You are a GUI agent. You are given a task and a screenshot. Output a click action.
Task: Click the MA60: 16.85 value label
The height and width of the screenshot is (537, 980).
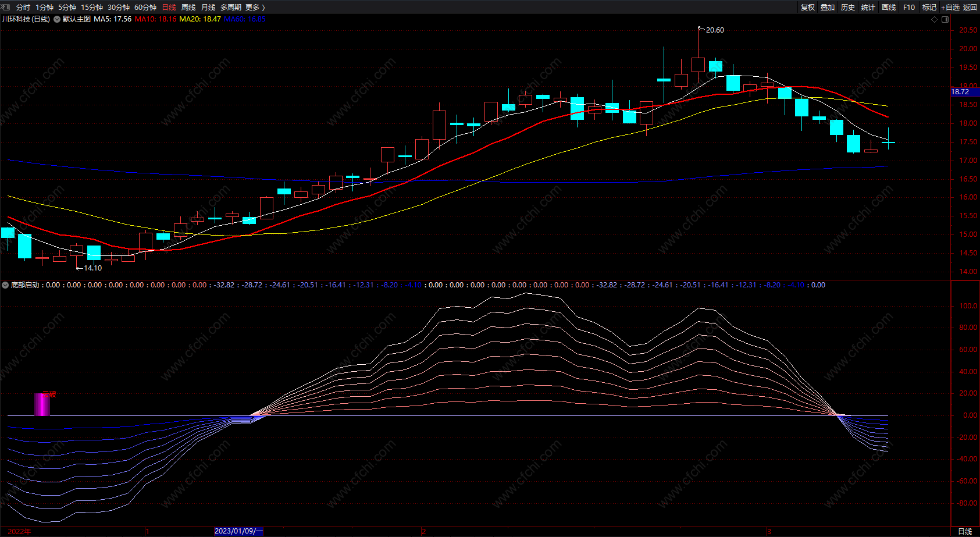click(x=245, y=19)
